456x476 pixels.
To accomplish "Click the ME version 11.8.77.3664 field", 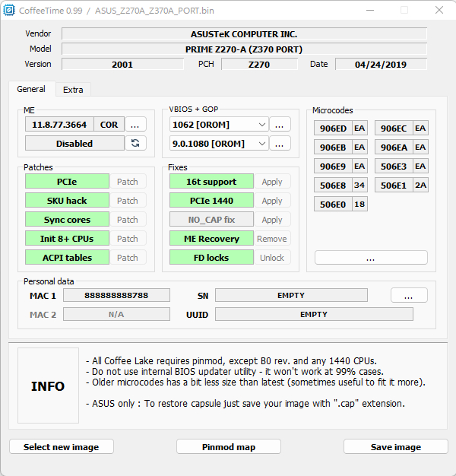I will tap(59, 125).
